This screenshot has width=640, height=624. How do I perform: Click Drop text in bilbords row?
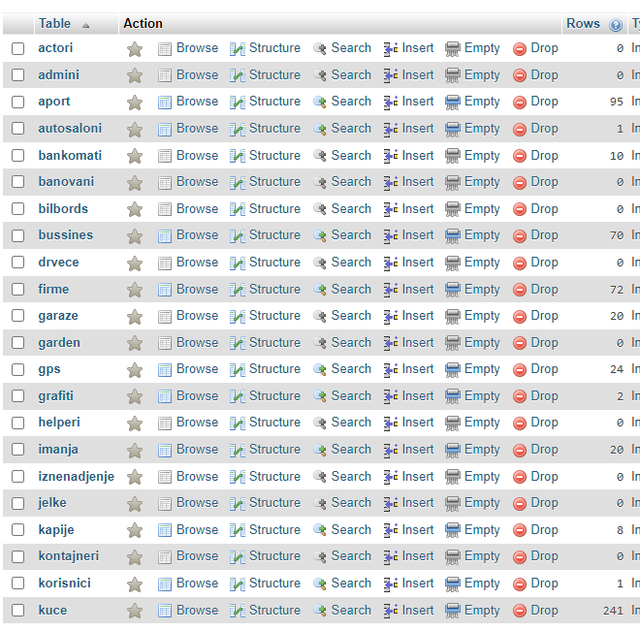[544, 209]
